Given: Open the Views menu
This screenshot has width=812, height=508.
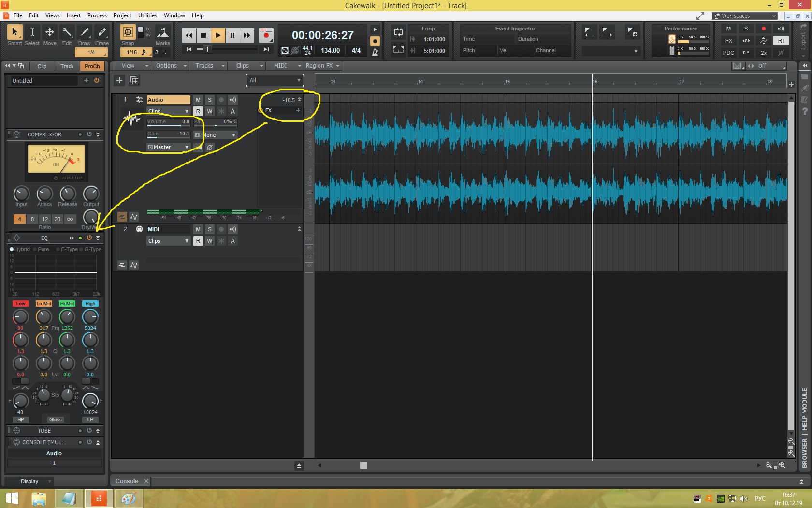Looking at the screenshot, I should point(53,15).
